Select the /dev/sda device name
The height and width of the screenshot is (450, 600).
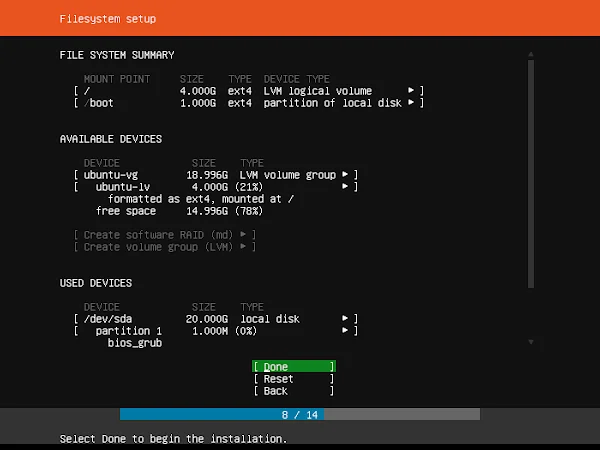point(108,319)
